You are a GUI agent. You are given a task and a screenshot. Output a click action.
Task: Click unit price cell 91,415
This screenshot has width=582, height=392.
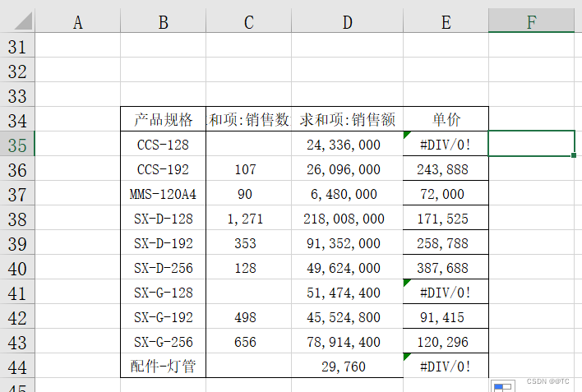(x=446, y=317)
